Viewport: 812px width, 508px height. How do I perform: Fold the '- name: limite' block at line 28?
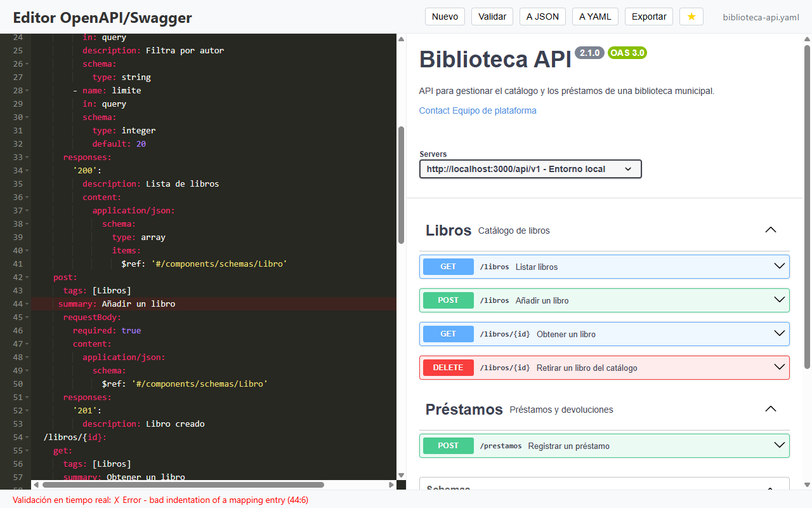[x=26, y=91]
